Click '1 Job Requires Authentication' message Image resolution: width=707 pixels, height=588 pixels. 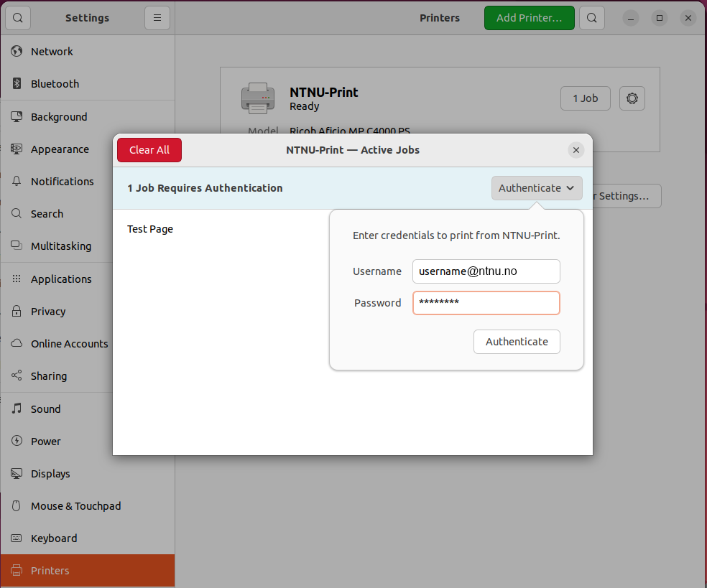click(205, 188)
